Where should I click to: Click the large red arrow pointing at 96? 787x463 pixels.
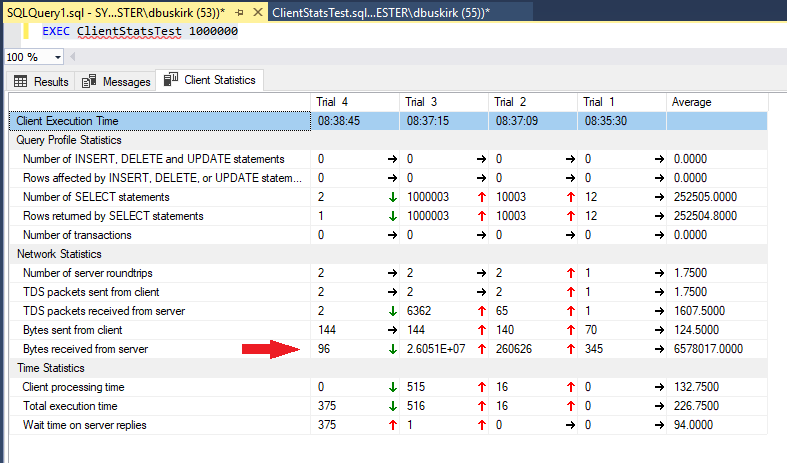point(271,349)
